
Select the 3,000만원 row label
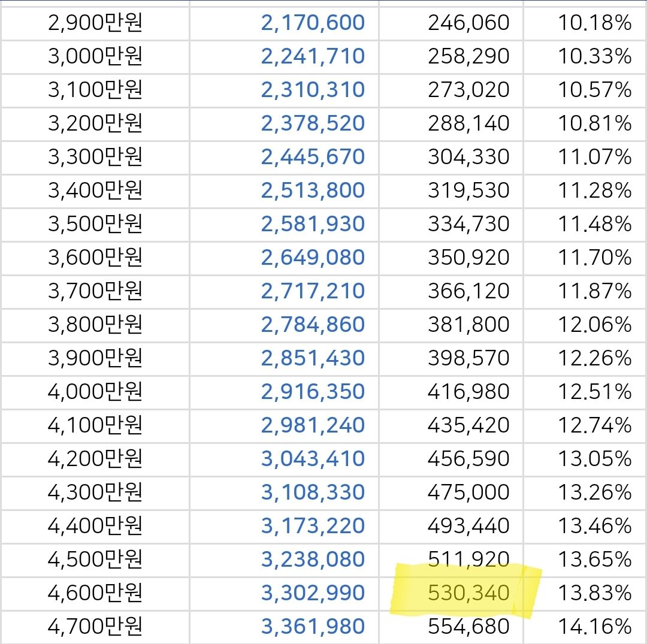(95, 56)
